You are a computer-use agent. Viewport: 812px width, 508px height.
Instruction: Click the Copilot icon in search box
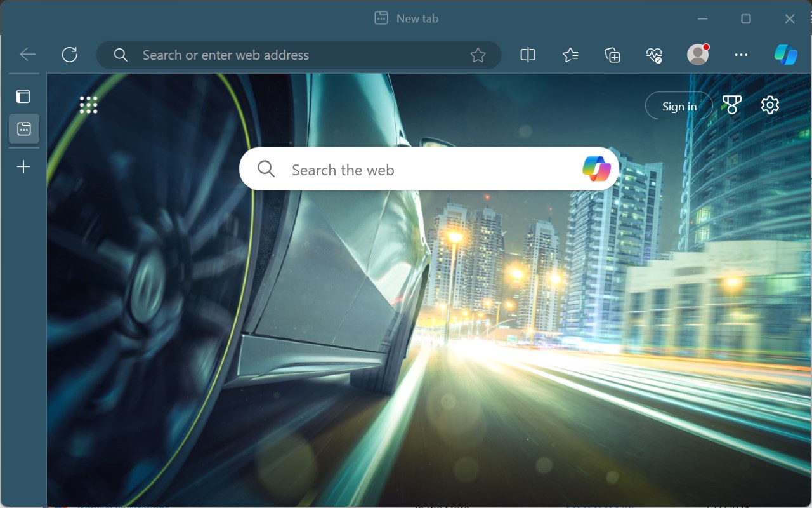click(x=596, y=169)
